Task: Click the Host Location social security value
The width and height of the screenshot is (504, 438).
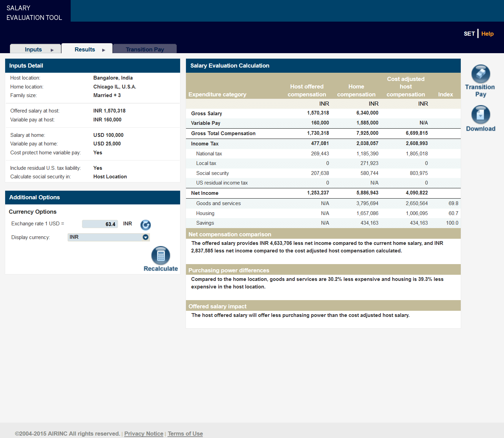Action: click(110, 177)
